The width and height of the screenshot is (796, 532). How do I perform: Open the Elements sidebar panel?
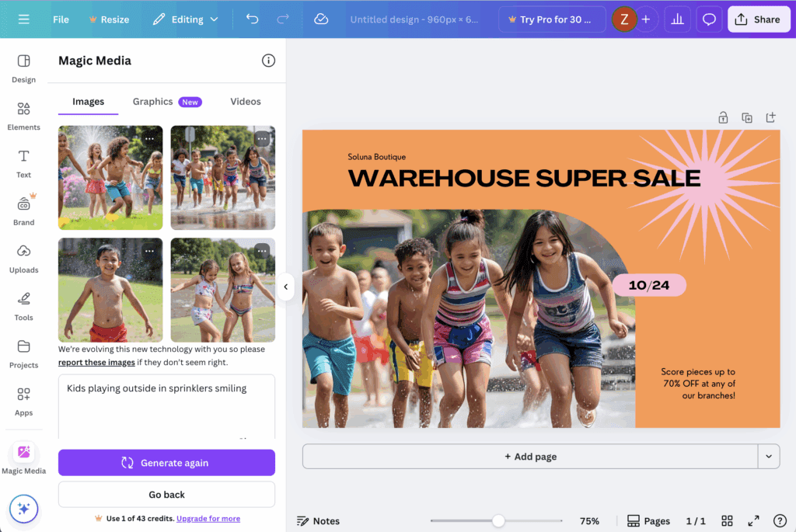tap(23, 115)
